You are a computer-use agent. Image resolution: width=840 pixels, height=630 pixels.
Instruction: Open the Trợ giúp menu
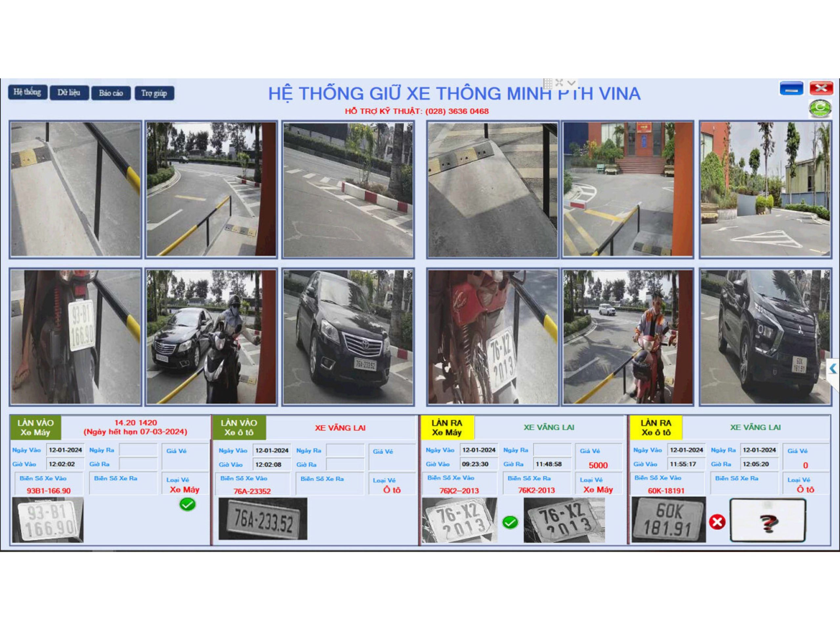tap(154, 93)
